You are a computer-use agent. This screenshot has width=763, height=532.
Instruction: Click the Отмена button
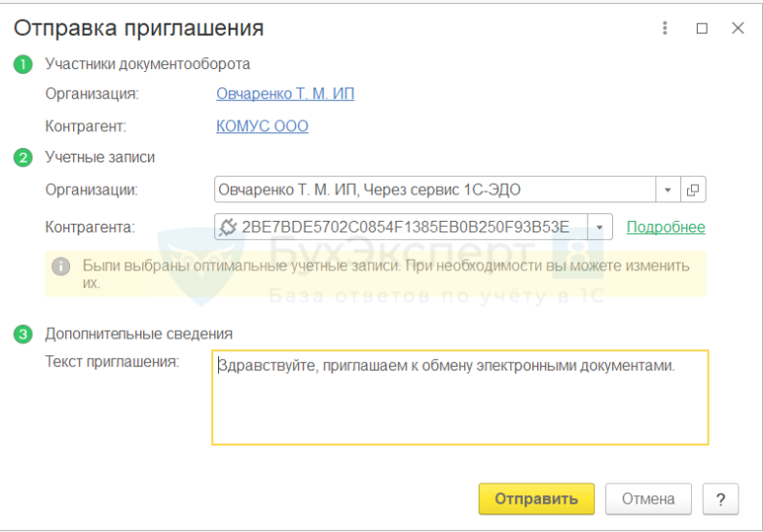pos(648,499)
